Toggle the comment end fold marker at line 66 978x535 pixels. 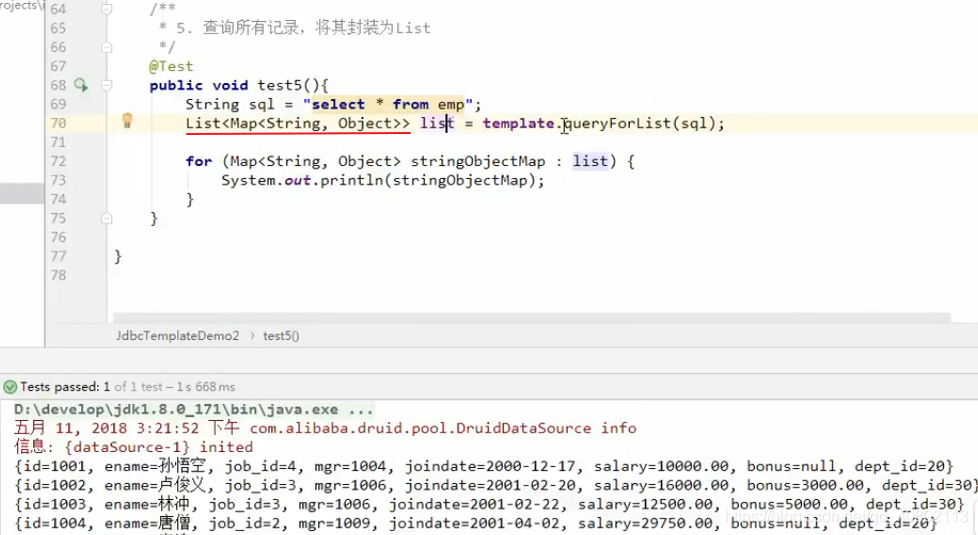[107, 47]
